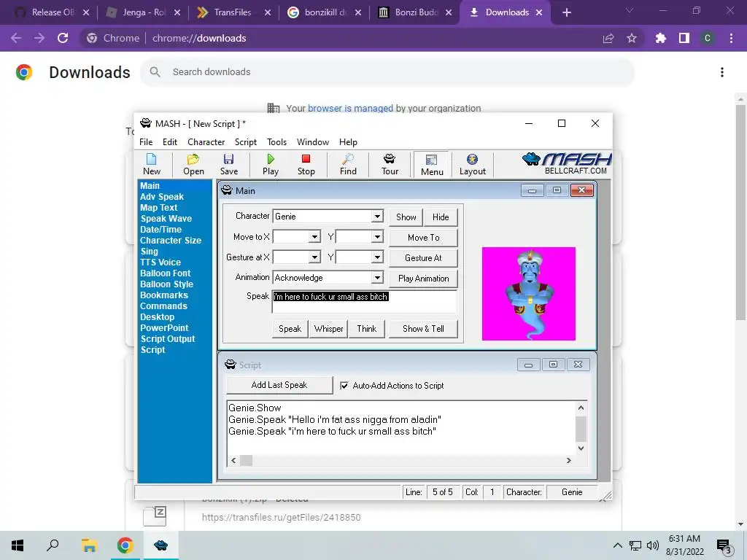Open the Windows Start menu
The width and height of the screenshot is (747, 560).
tap(18, 545)
